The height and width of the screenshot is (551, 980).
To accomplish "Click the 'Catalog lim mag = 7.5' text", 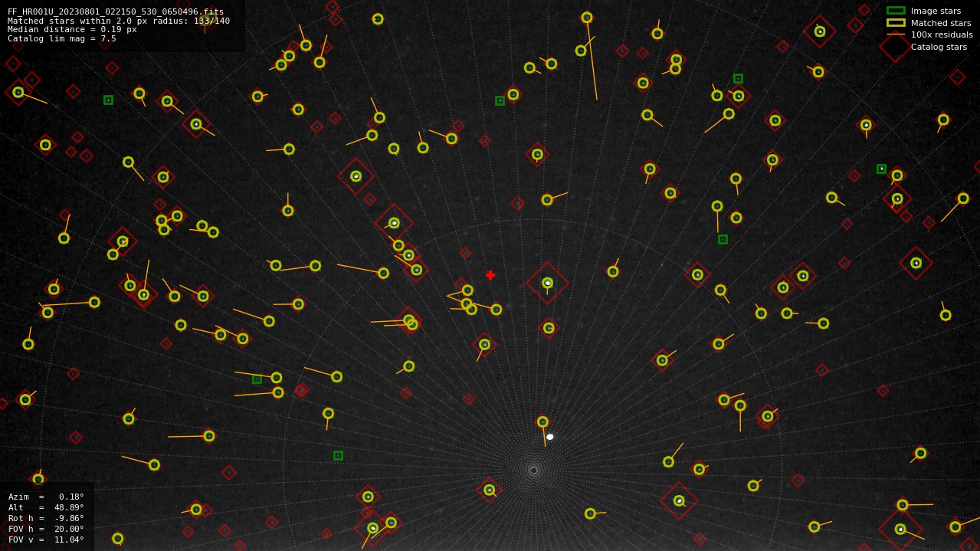I will coord(62,38).
